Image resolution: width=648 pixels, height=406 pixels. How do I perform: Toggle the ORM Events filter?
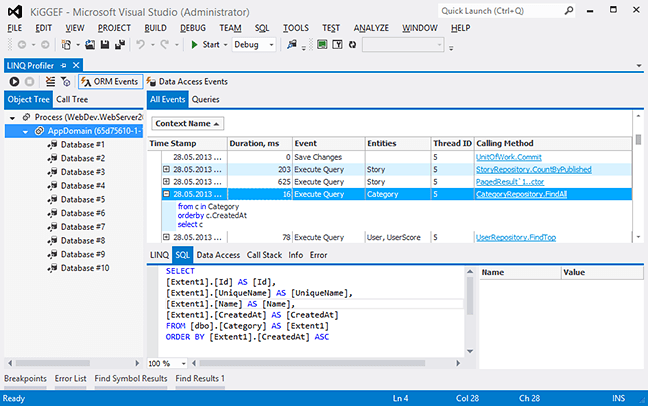click(109, 81)
